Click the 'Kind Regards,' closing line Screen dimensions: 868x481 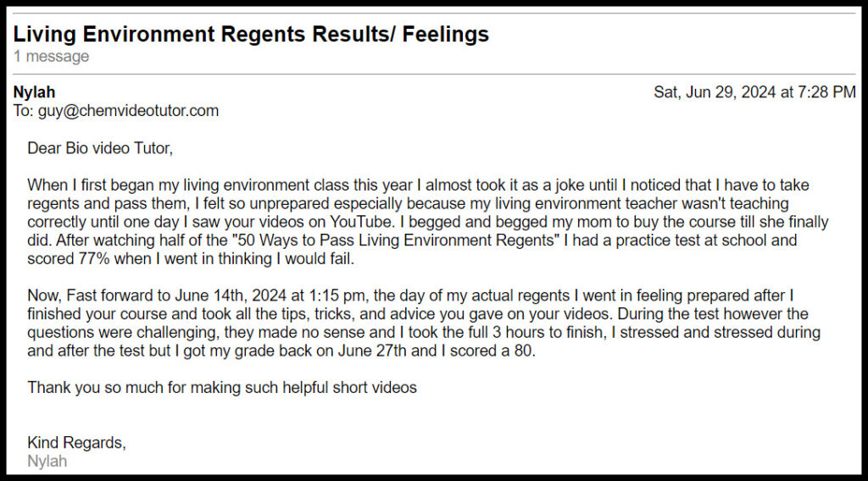point(76,443)
